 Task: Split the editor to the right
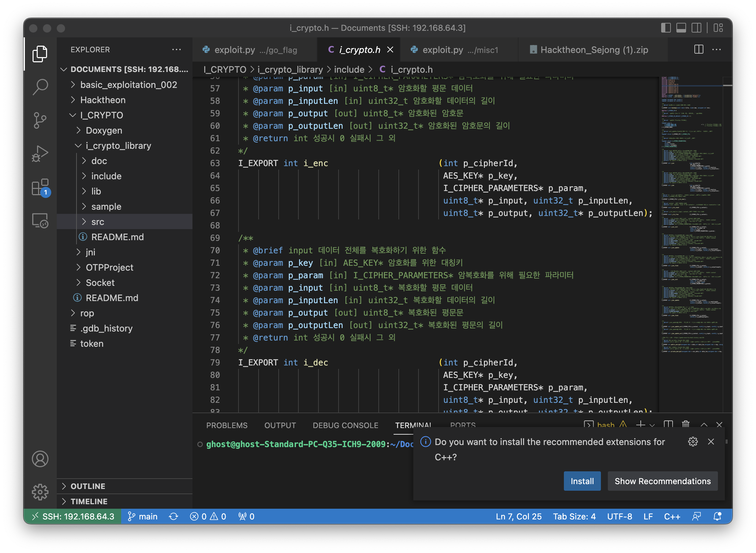[699, 49]
